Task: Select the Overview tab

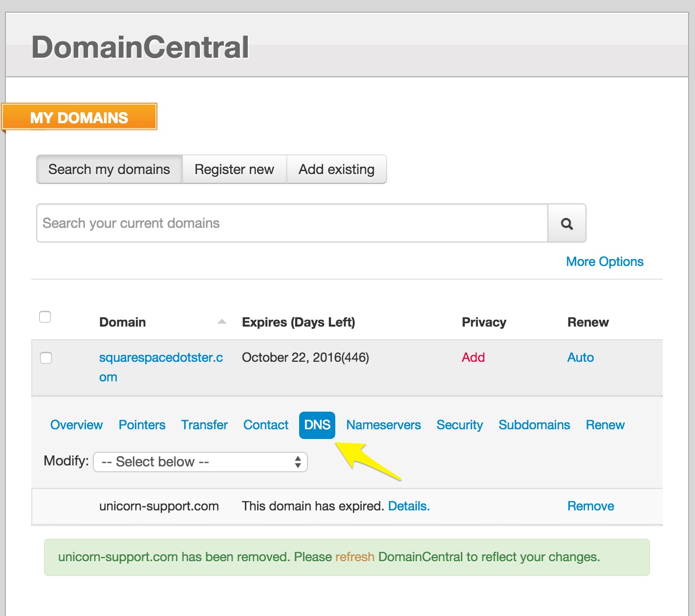Action: click(77, 425)
